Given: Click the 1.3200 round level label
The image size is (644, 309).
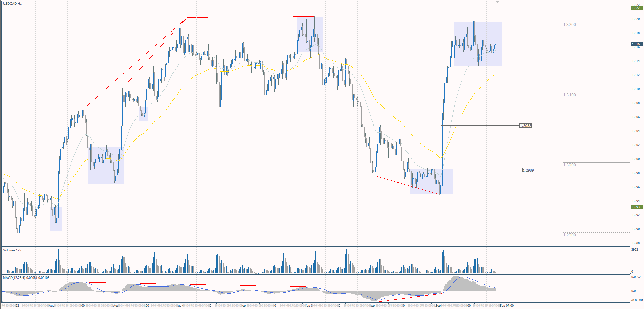Looking at the screenshot, I should point(569,25).
